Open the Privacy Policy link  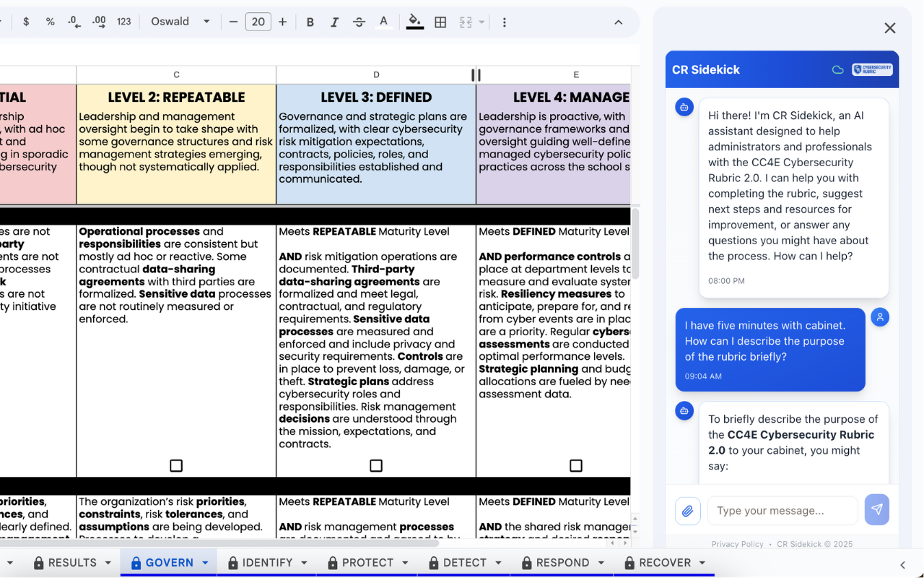pyautogui.click(x=737, y=544)
